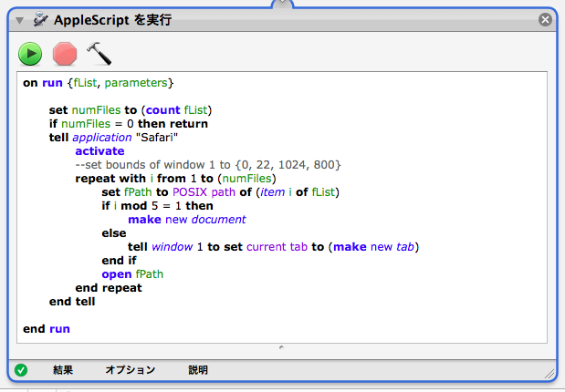Image resolution: width=565 pixels, height=392 pixels.
Task: Show the 結果 results panel
Action: click(x=63, y=370)
